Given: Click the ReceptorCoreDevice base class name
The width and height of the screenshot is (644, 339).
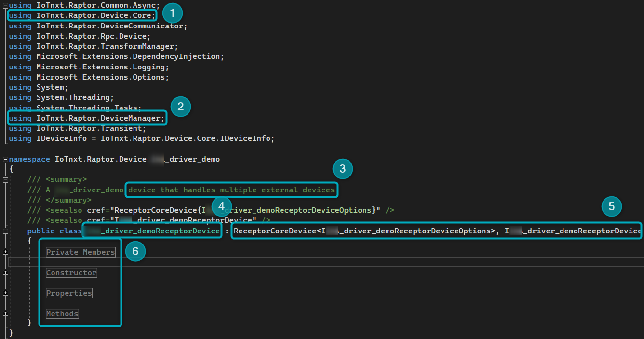Looking at the screenshot, I should (x=274, y=231).
